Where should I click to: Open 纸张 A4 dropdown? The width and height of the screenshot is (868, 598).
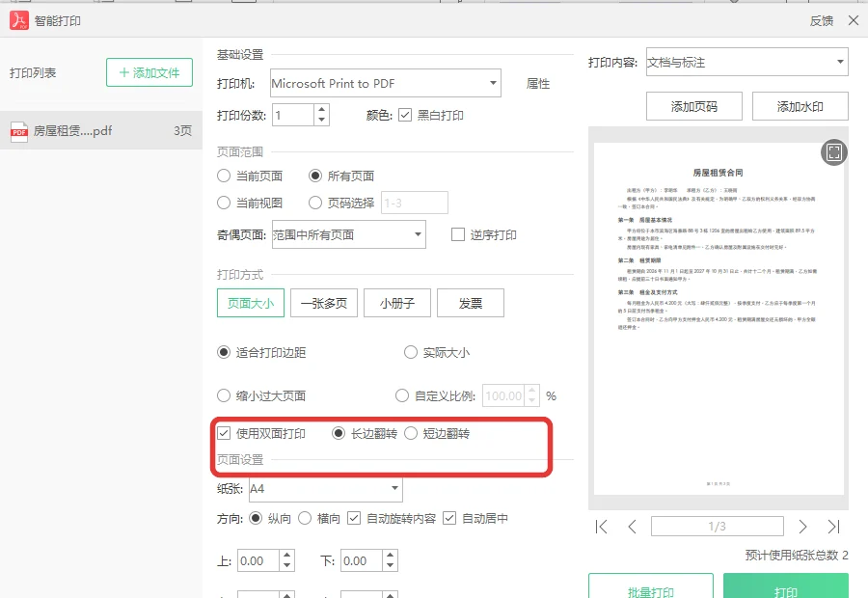coord(326,489)
